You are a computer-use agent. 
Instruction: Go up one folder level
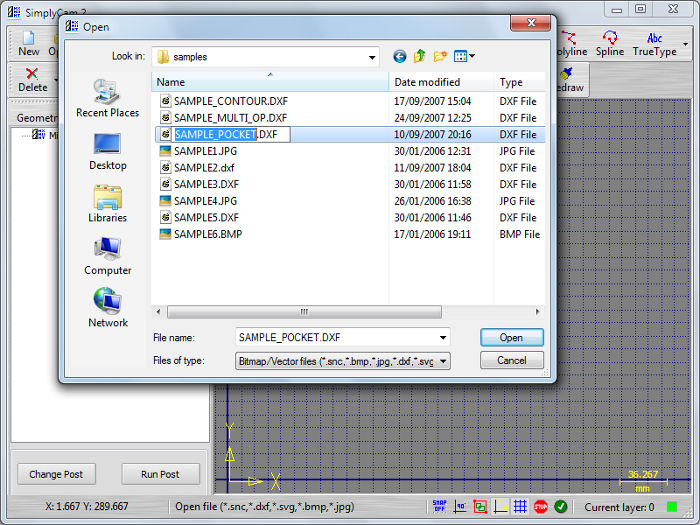coord(420,57)
